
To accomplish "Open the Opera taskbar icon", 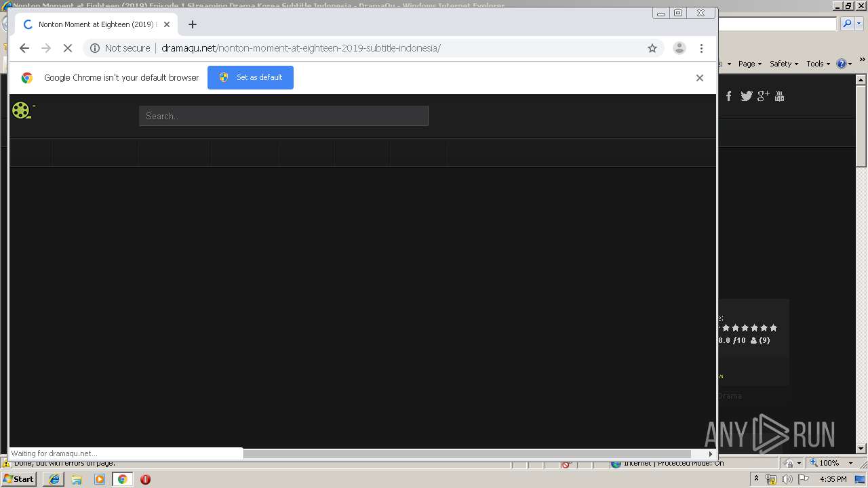I will tap(145, 479).
